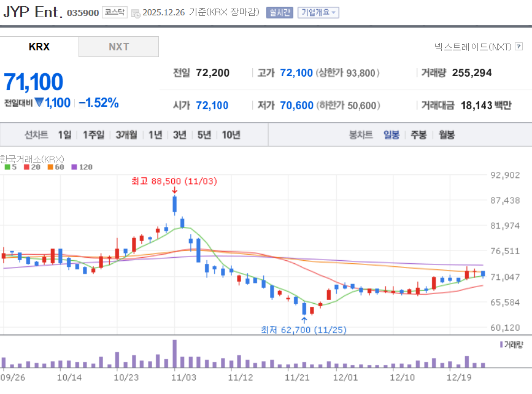Click the green 5-day moving average swatch
This screenshot has height=394, width=532.
click(7, 167)
